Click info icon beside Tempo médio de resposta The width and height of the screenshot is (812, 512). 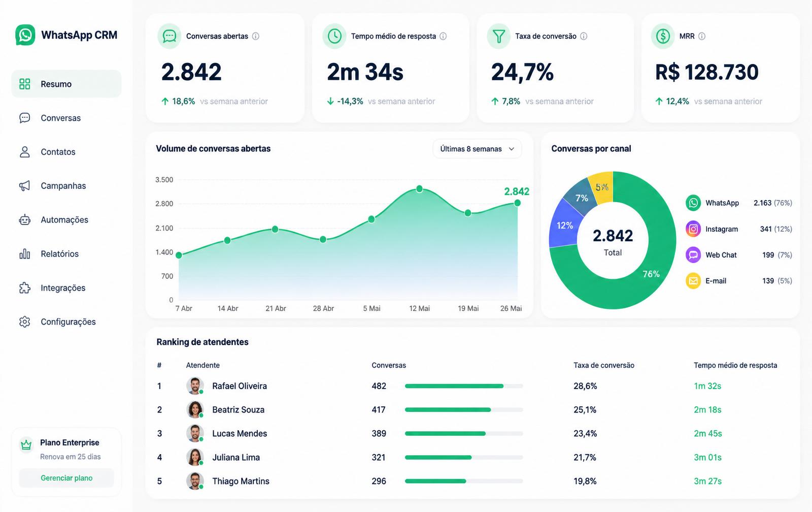click(x=443, y=36)
